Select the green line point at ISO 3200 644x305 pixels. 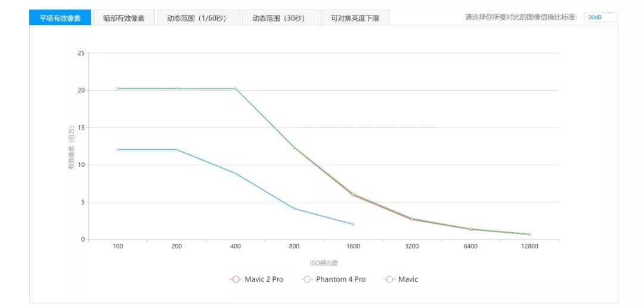coord(412,218)
